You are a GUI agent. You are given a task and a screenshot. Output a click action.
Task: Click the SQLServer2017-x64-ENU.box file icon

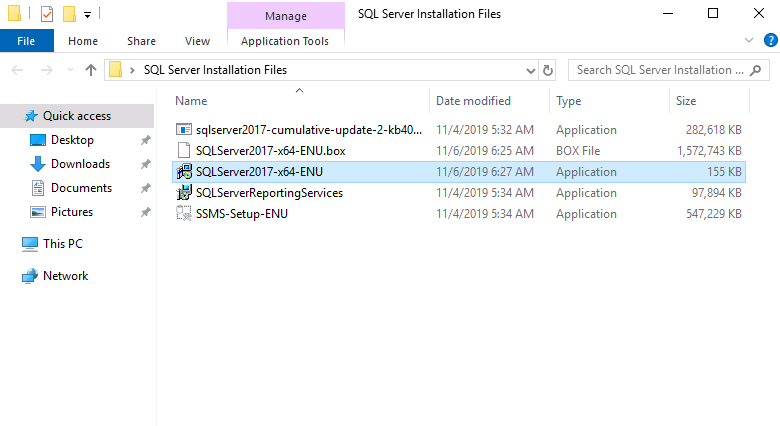click(x=183, y=151)
